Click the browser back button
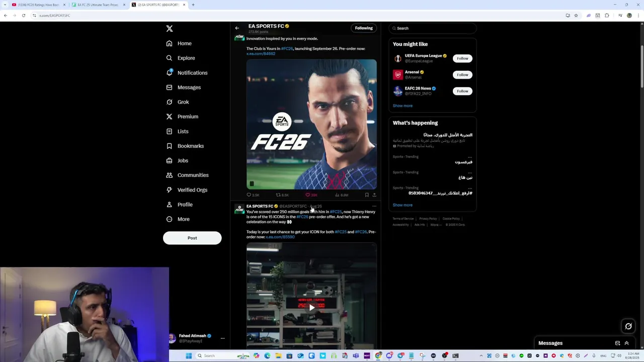This screenshot has width=644, height=362. click(5, 16)
